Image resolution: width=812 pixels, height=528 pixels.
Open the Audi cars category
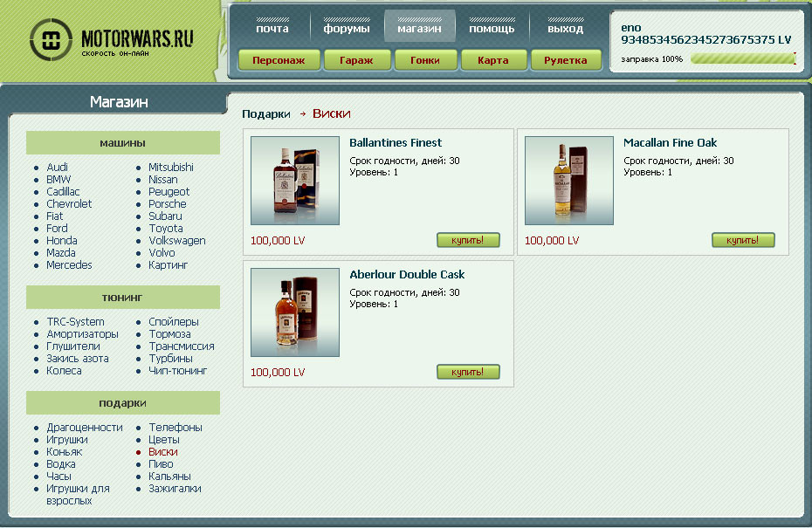coord(57,168)
